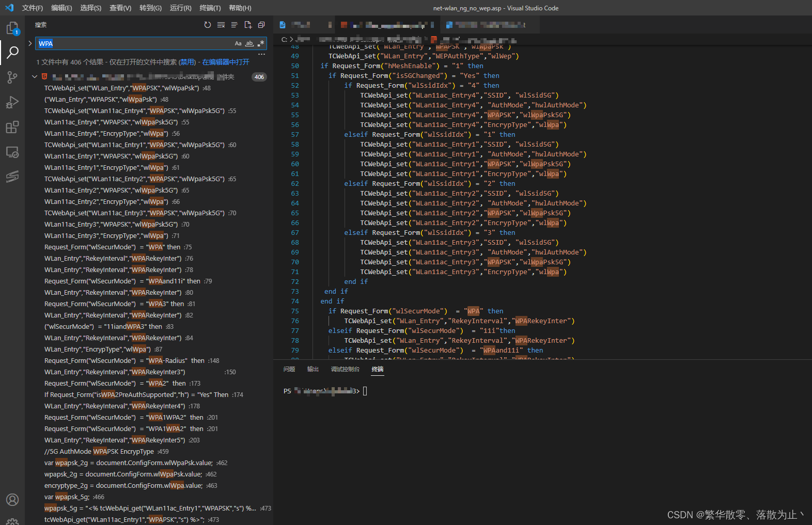This screenshot has height=525, width=812.
Task: Click code line 67 elseif wlSsidIdx "3"
Action: coord(430,232)
